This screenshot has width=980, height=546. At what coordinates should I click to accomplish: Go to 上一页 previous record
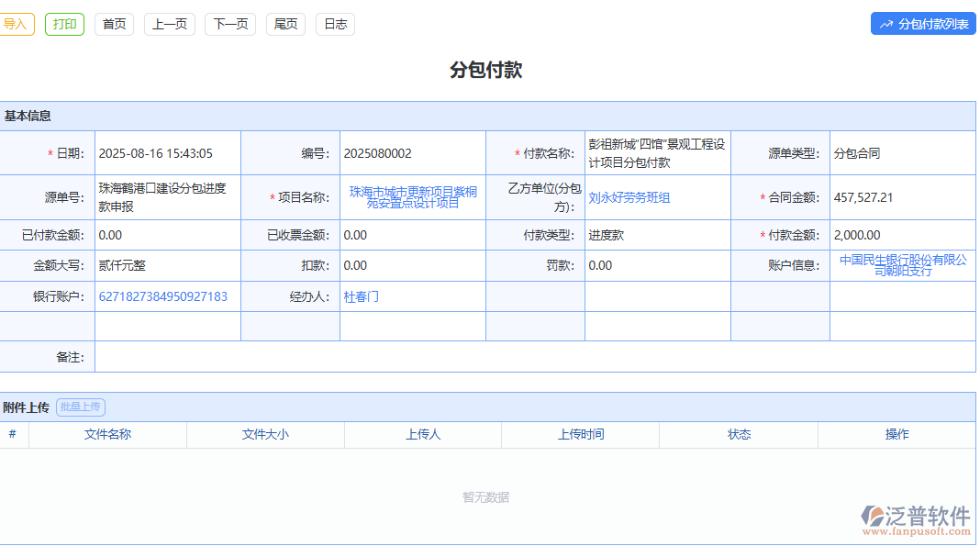tap(169, 24)
